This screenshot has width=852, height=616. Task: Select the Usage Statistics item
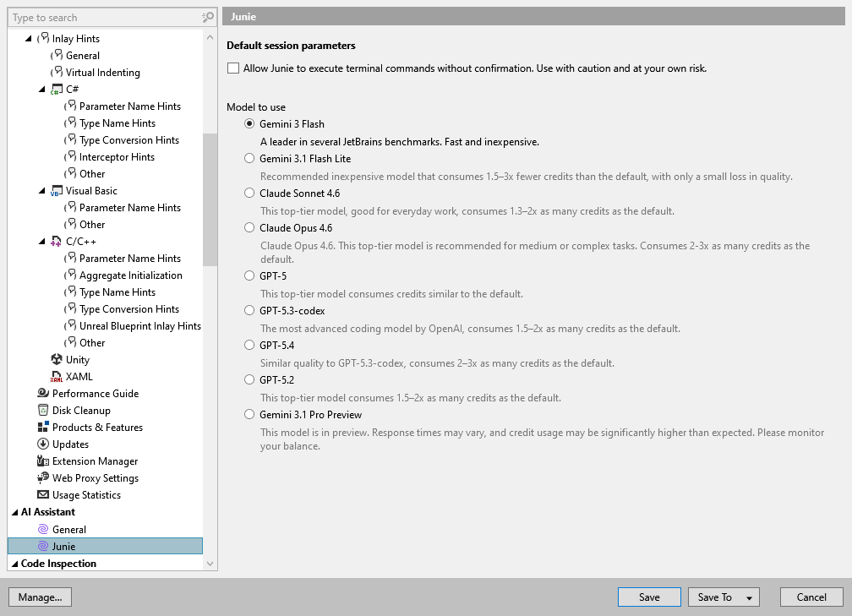[x=86, y=494]
